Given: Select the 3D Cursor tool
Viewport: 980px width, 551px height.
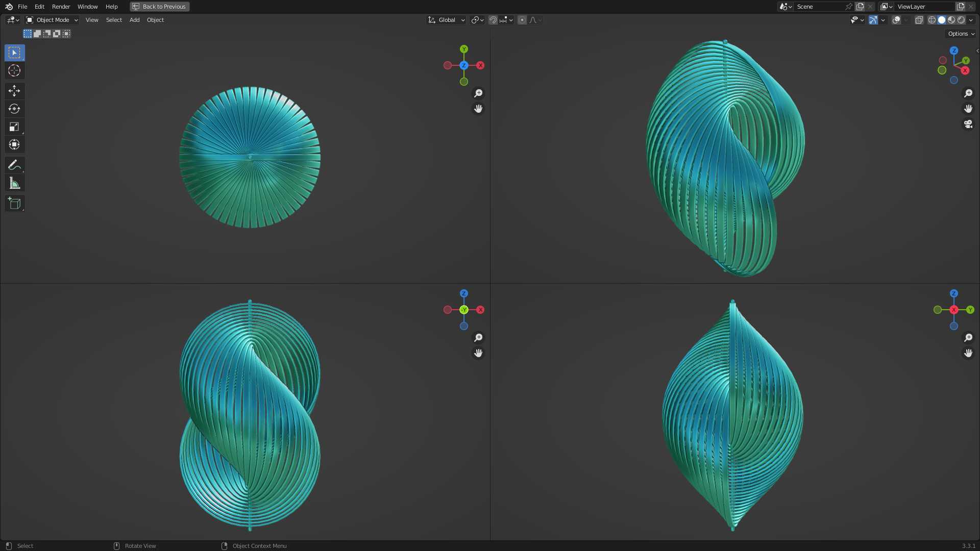Looking at the screenshot, I should click(14, 70).
